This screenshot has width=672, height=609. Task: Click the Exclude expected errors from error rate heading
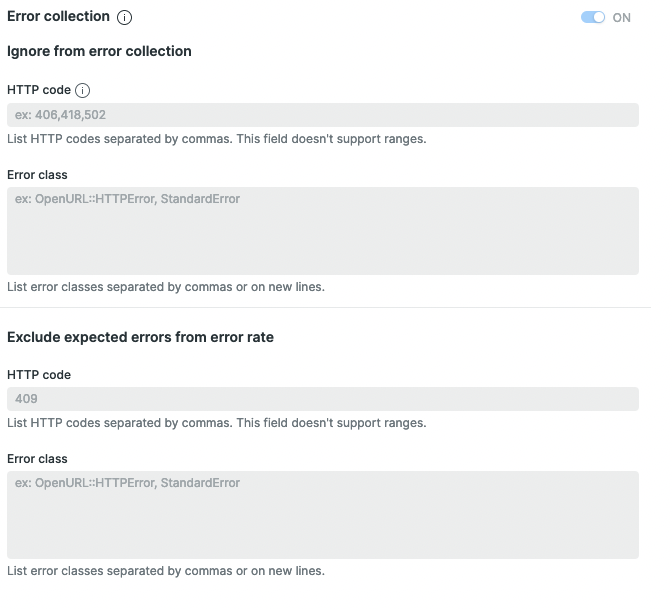click(140, 337)
